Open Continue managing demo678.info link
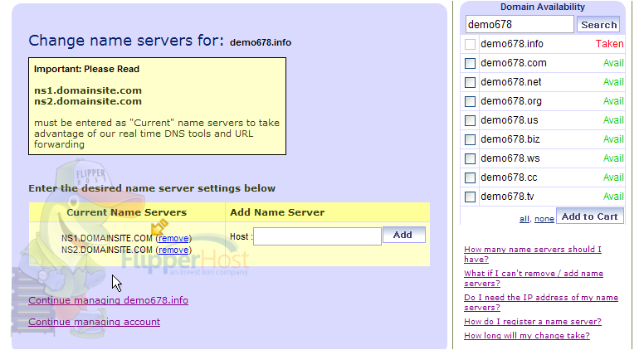The height and width of the screenshot is (350, 644). pos(109,300)
